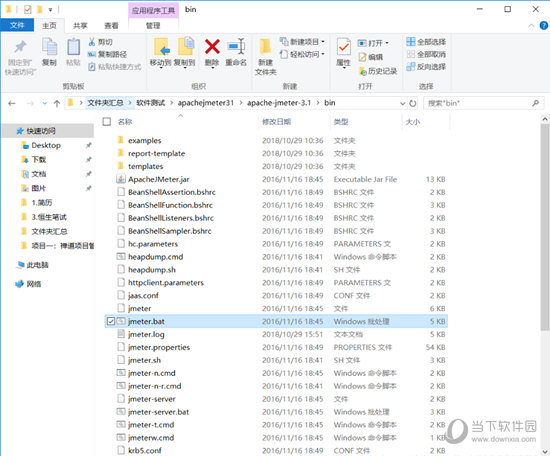Select the examples folder
This screenshot has height=456, width=550.
click(x=145, y=141)
